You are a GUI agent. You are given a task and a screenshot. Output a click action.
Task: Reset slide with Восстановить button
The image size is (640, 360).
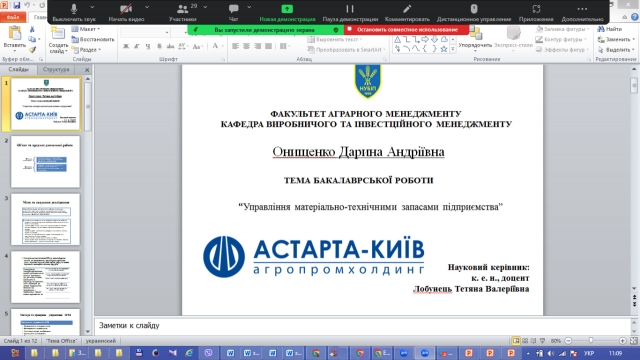(93, 40)
